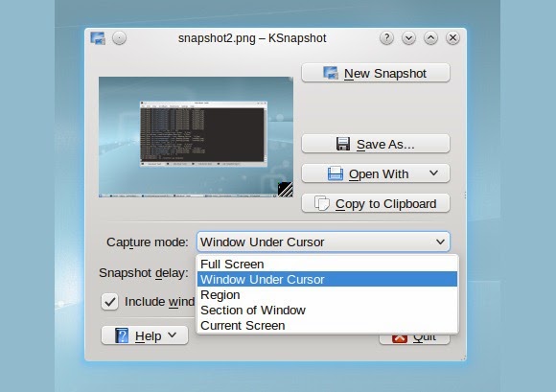The image size is (556, 392).
Task: Collapse the Capture mode combo box
Action: [323, 242]
